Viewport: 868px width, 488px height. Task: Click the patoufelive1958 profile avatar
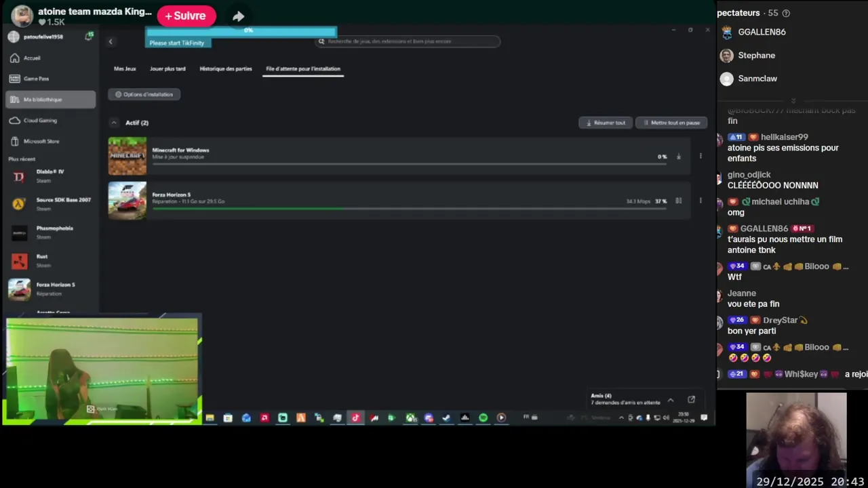pos(14,37)
